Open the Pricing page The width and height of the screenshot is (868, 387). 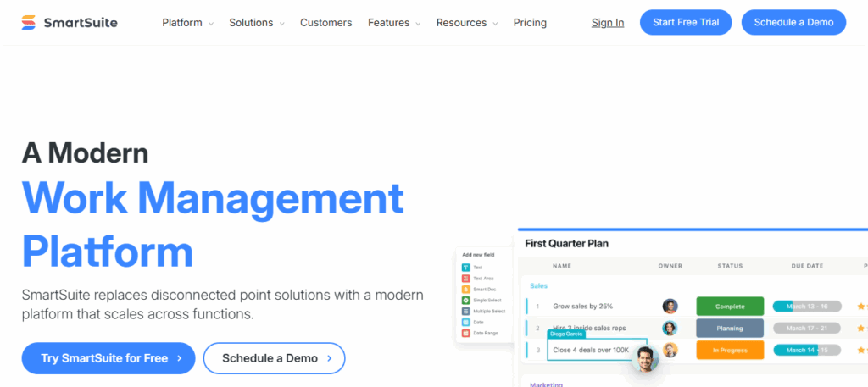point(530,23)
